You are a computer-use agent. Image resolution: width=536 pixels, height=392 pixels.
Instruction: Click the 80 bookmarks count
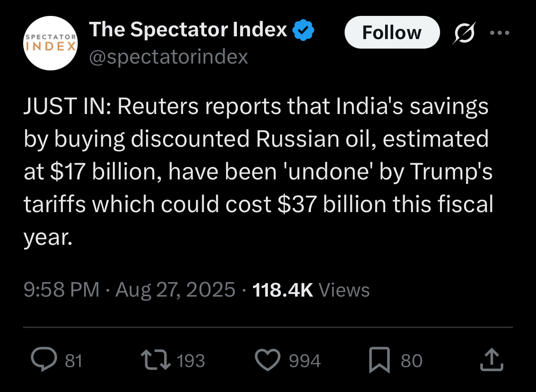click(411, 361)
